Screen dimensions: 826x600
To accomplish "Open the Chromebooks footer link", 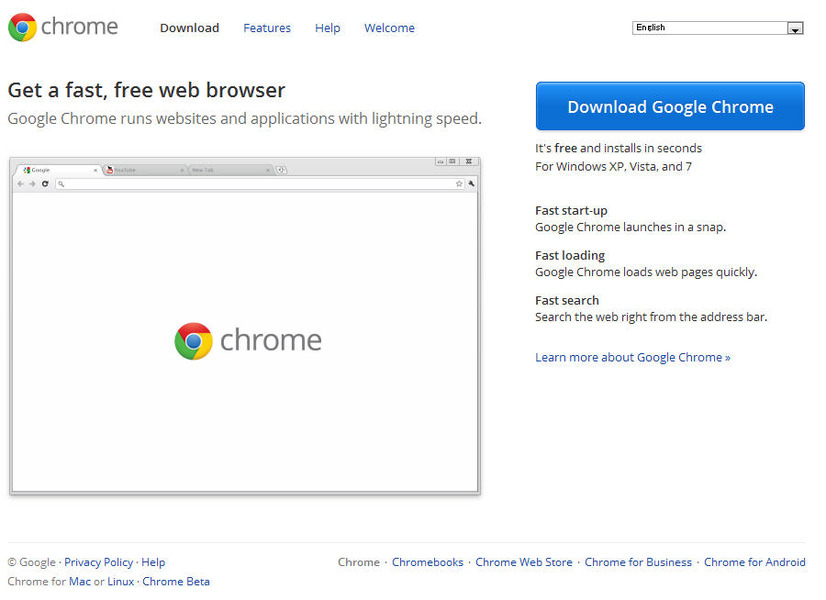I will point(428,562).
